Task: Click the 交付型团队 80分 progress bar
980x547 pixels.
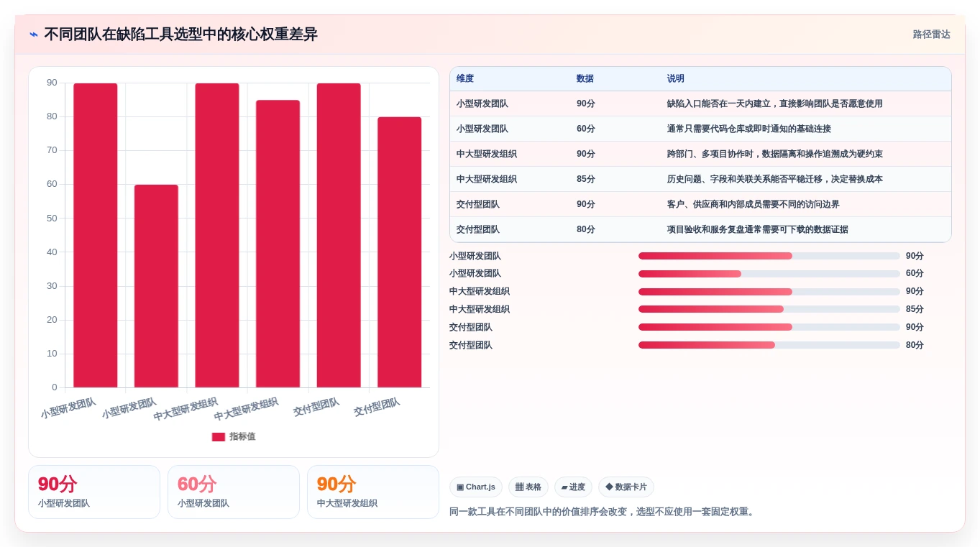Action: [769, 346]
